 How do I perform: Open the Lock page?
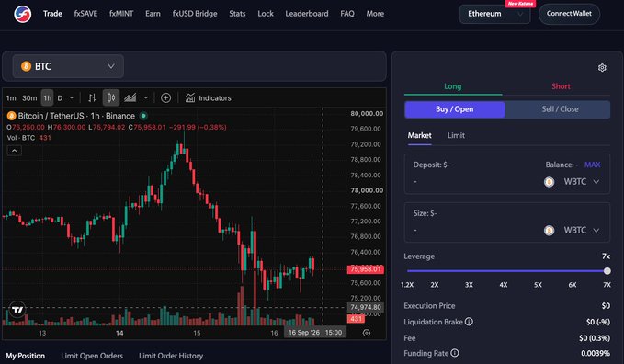pos(266,14)
